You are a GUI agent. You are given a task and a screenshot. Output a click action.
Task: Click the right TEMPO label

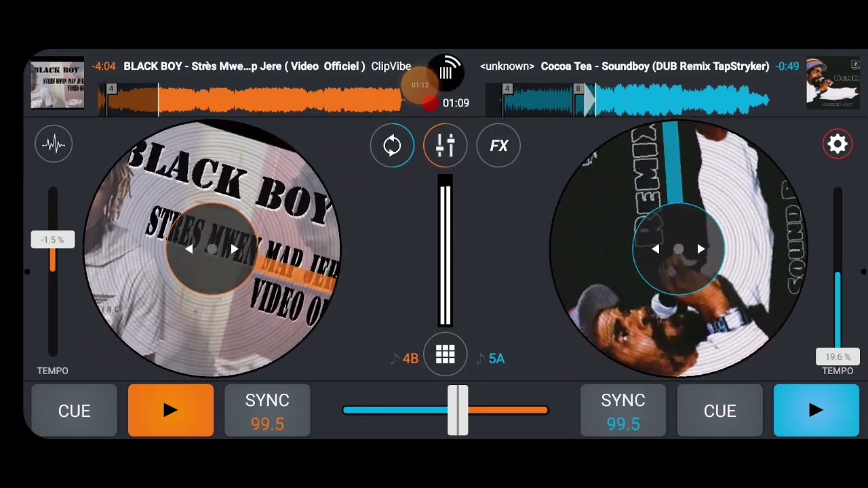[x=837, y=371]
